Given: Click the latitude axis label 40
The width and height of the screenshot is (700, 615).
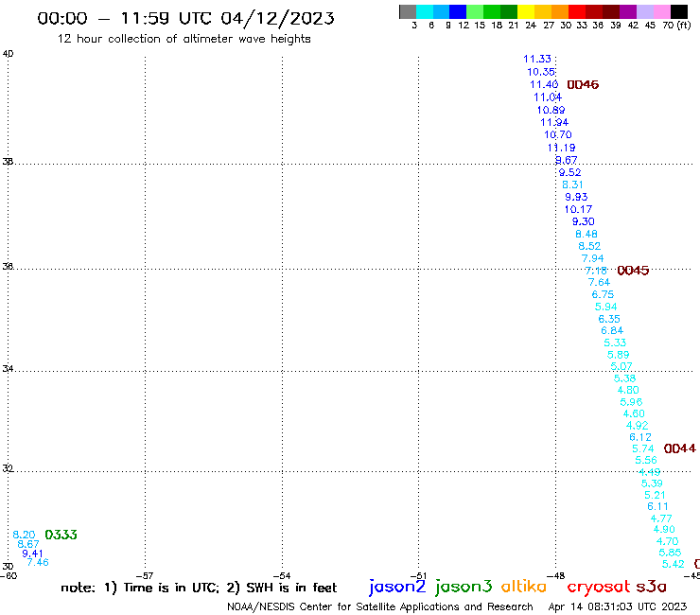Looking at the screenshot, I should point(8,54).
